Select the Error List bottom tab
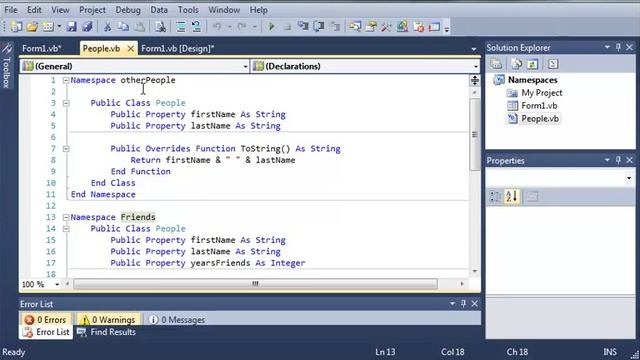640x360 pixels. pyautogui.click(x=46, y=332)
